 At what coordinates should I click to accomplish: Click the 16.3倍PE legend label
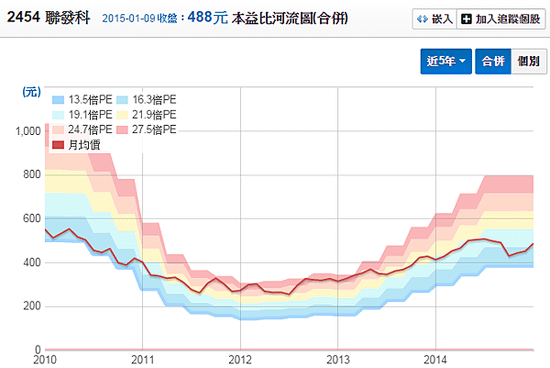point(154,100)
